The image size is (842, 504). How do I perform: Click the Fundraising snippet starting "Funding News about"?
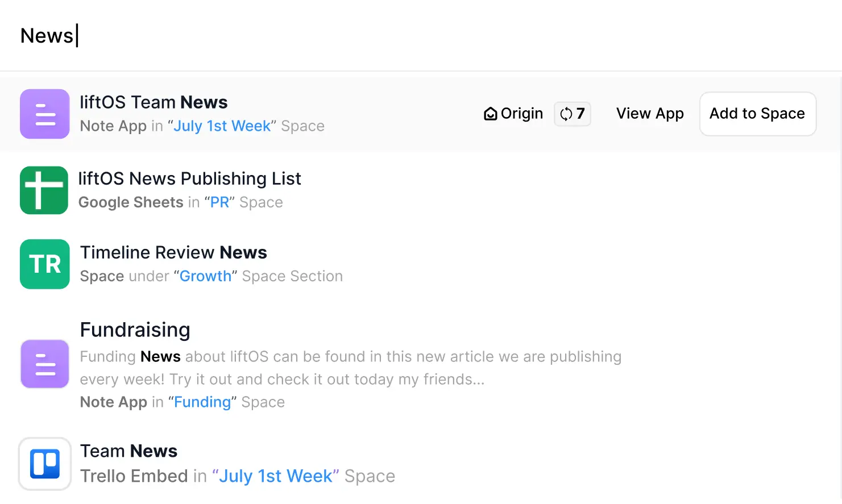351,368
